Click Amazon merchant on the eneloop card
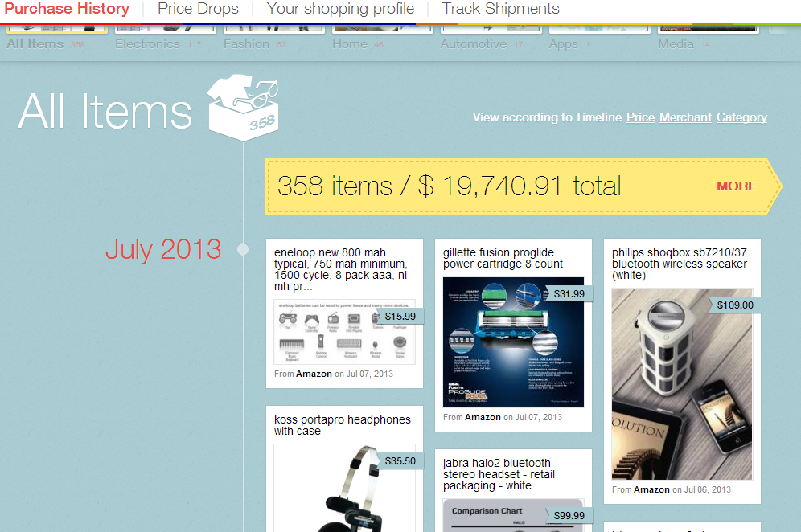 [314, 374]
